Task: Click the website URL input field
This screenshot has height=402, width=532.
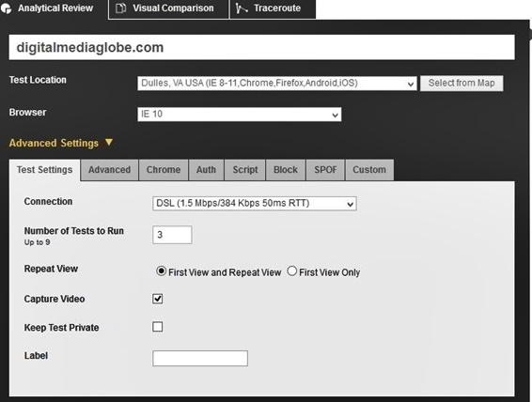Action: (x=261, y=48)
